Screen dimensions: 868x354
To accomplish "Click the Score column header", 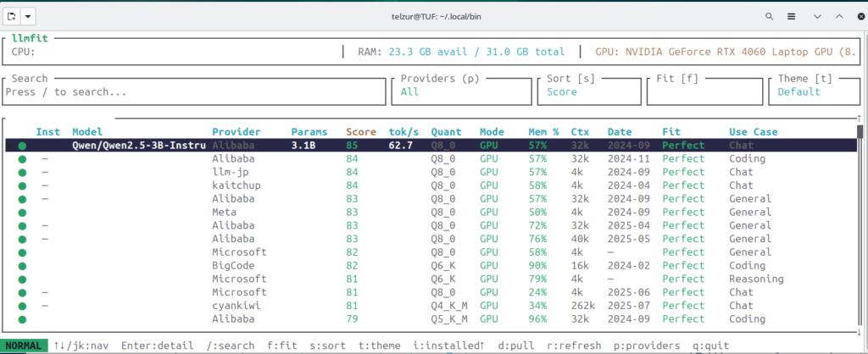I will [360, 132].
